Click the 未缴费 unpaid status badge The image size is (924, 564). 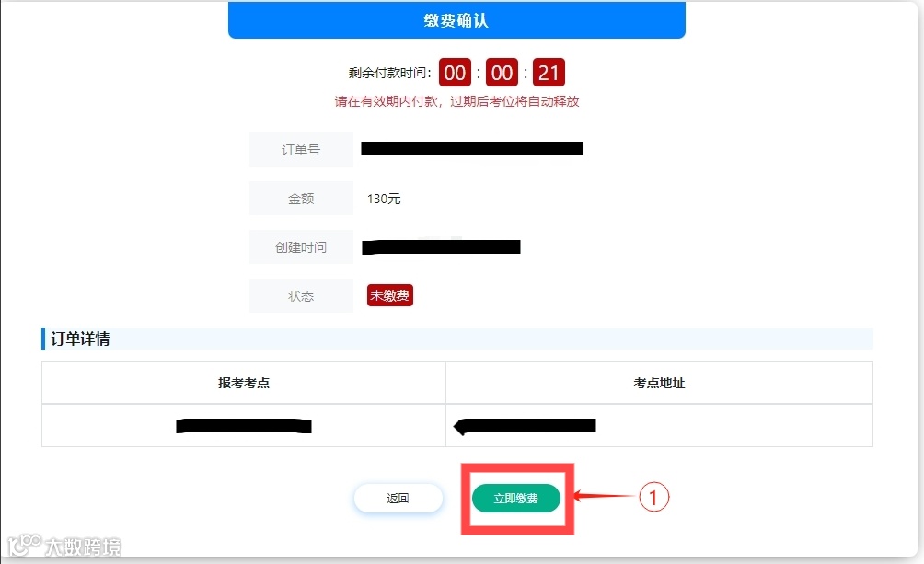point(389,295)
